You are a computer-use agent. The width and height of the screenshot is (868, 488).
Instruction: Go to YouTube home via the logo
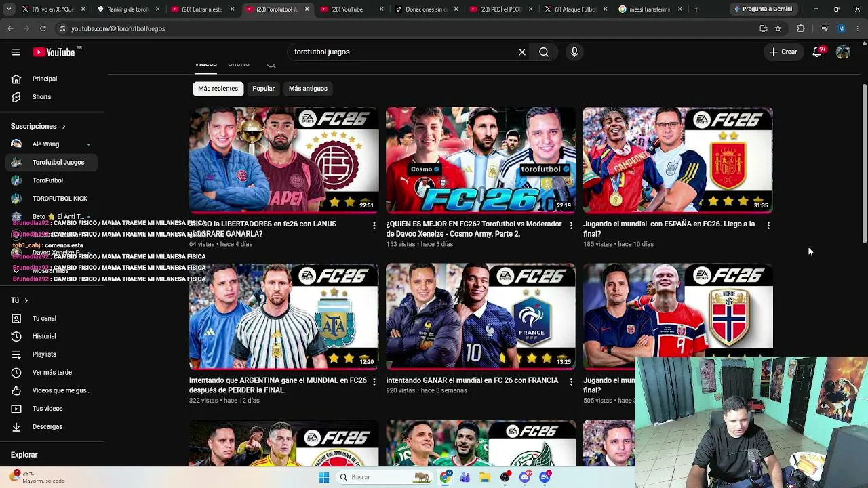click(x=54, y=52)
